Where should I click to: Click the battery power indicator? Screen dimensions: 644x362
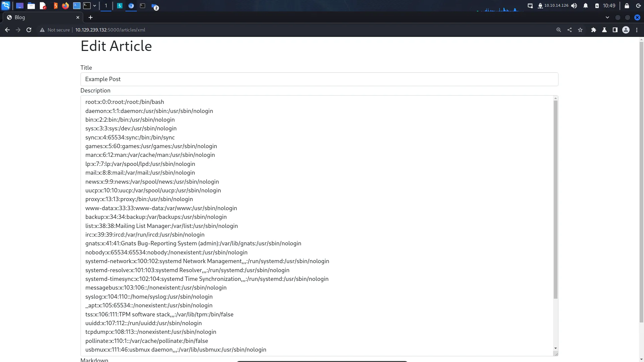click(597, 6)
